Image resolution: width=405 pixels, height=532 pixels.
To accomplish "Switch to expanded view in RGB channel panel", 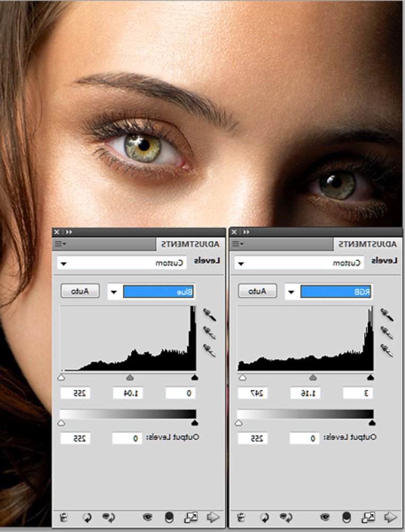I will click(368, 518).
